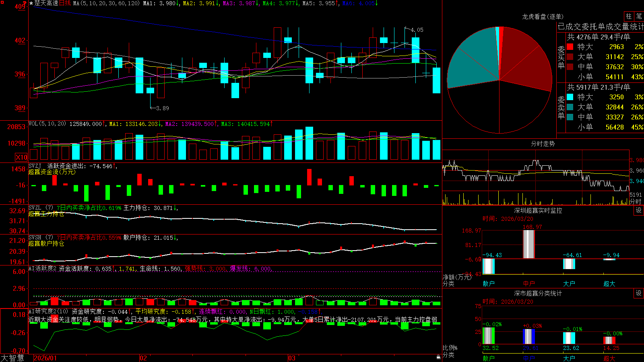
Task: Click 散户 label in 分类统计 chart
Action: tap(489, 358)
